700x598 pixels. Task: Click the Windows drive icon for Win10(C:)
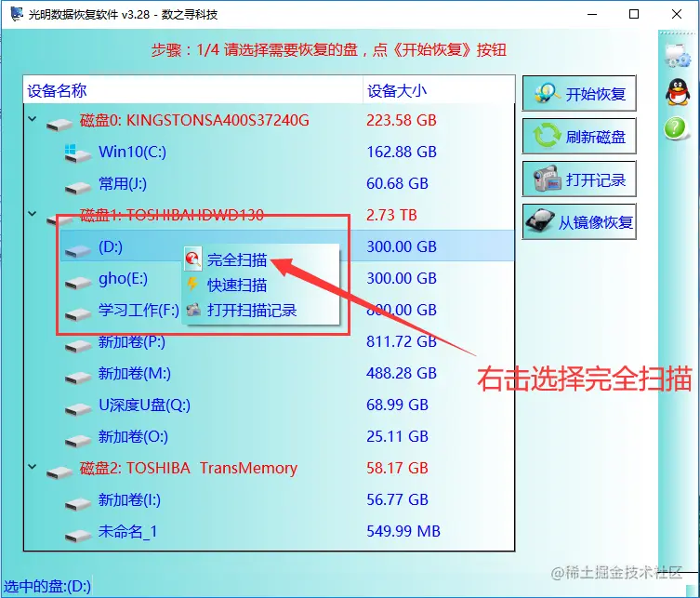[x=77, y=153]
